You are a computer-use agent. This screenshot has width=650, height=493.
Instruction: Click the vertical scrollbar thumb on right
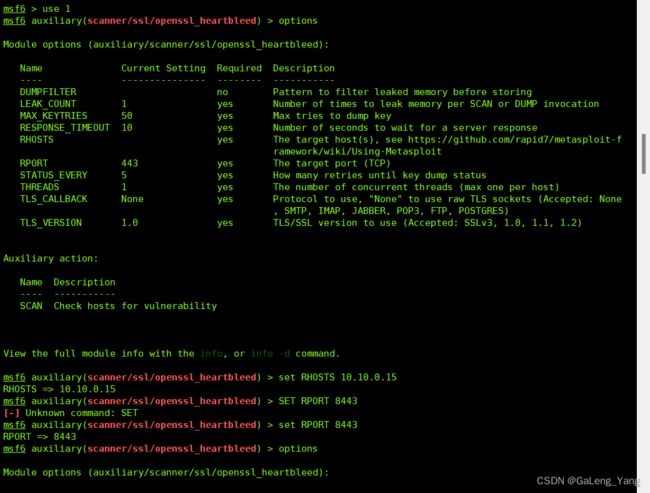click(x=643, y=154)
